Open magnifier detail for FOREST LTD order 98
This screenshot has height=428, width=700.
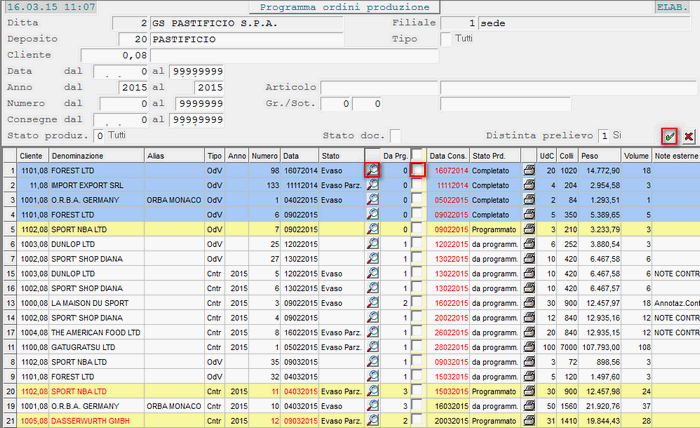[x=372, y=170]
